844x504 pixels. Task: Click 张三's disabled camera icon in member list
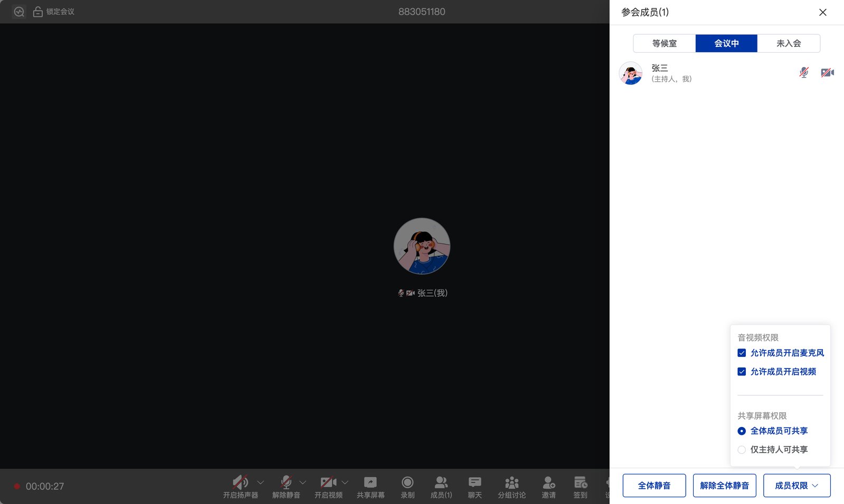pos(827,73)
